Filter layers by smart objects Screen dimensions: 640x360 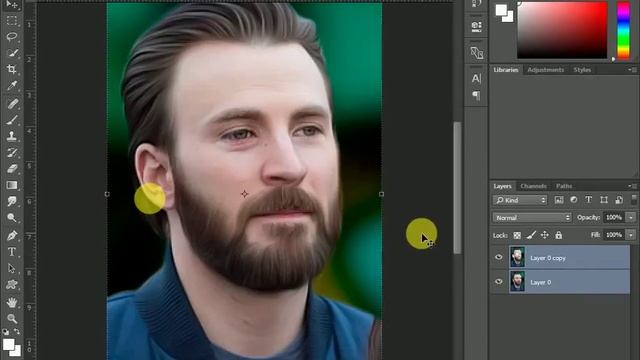pos(619,200)
